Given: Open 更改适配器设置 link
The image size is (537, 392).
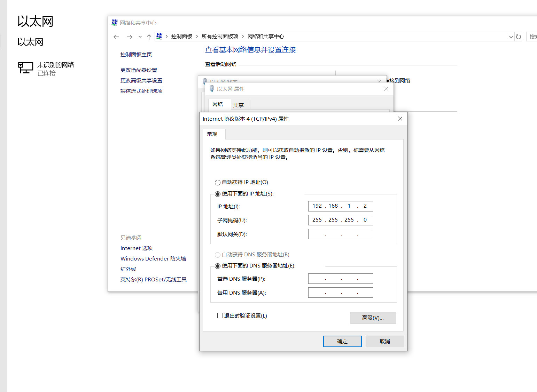Looking at the screenshot, I should [139, 70].
